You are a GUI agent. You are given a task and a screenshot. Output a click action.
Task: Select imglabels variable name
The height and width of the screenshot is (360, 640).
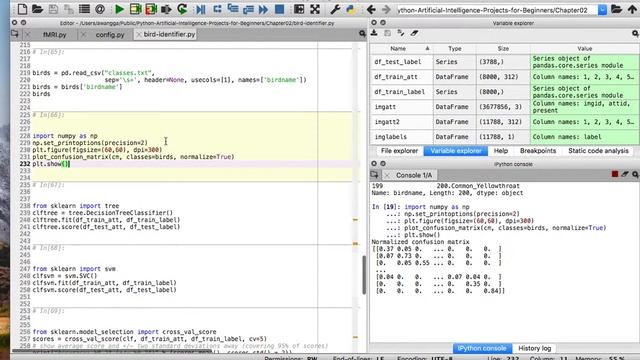click(x=390, y=137)
